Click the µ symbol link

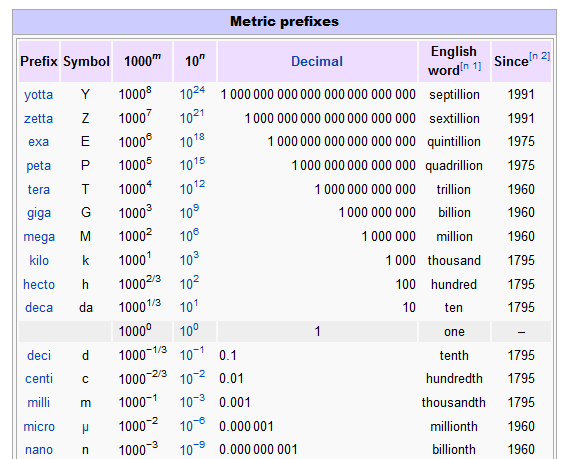click(x=85, y=427)
